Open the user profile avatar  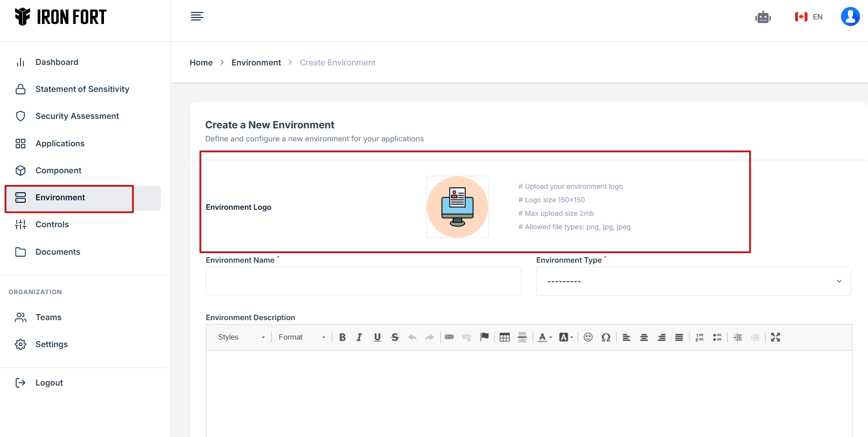click(x=850, y=16)
